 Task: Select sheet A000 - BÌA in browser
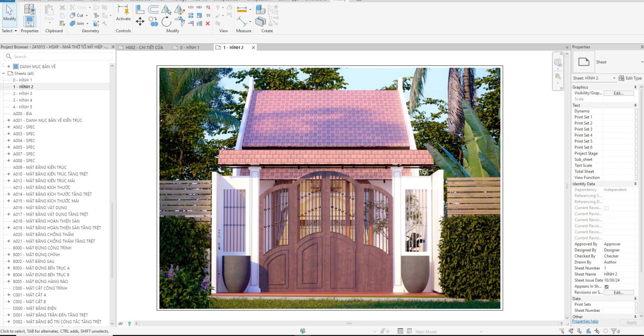coord(22,113)
